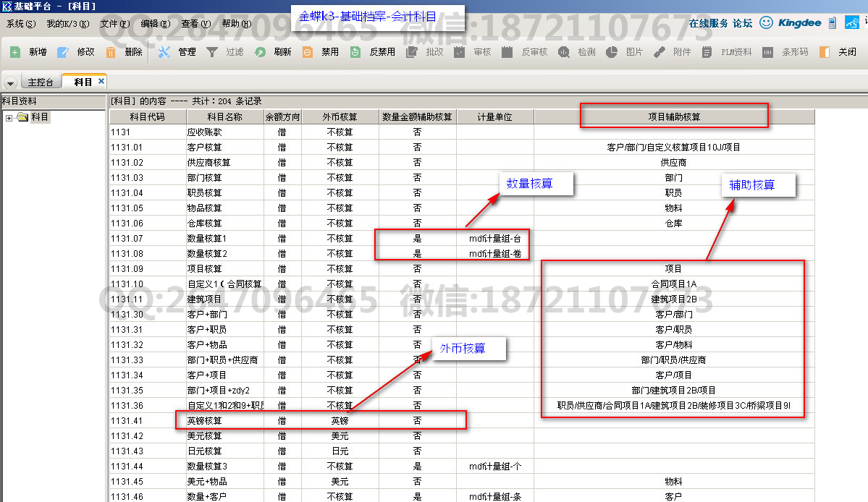Open the 系统(S) menu

21,24
